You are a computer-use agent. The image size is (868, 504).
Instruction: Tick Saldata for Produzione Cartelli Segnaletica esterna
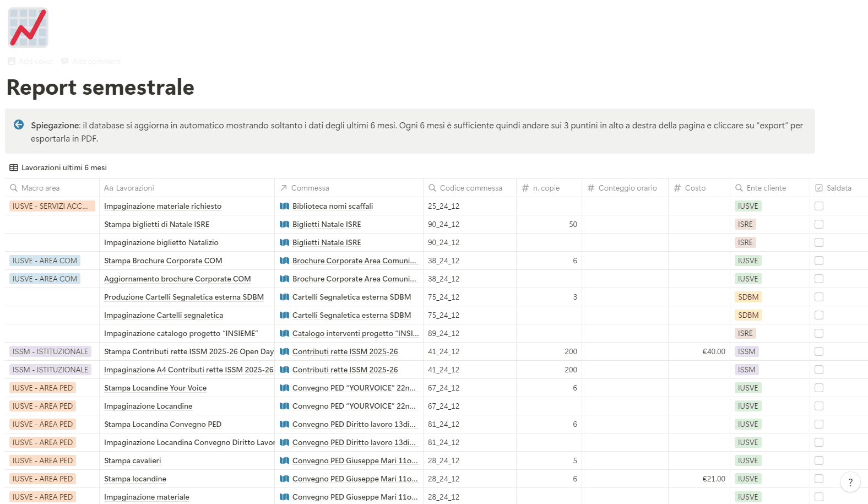819,297
